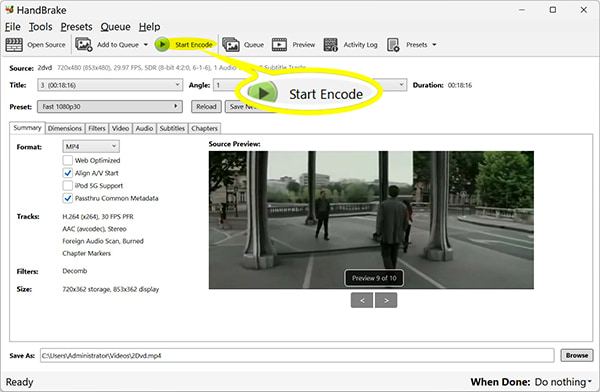Switch to the Subtitles tab
The image size is (600, 392).
172,128
